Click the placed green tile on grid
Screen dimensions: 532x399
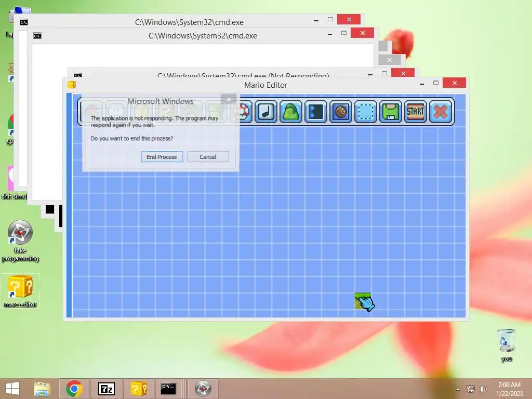click(x=362, y=301)
